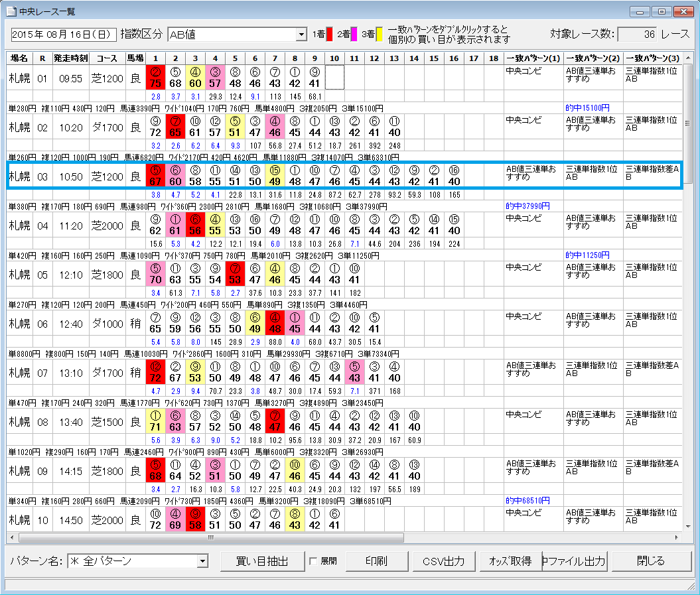Click 的中15100円 link in race 01
The width and height of the screenshot is (700, 595).
pos(587,108)
